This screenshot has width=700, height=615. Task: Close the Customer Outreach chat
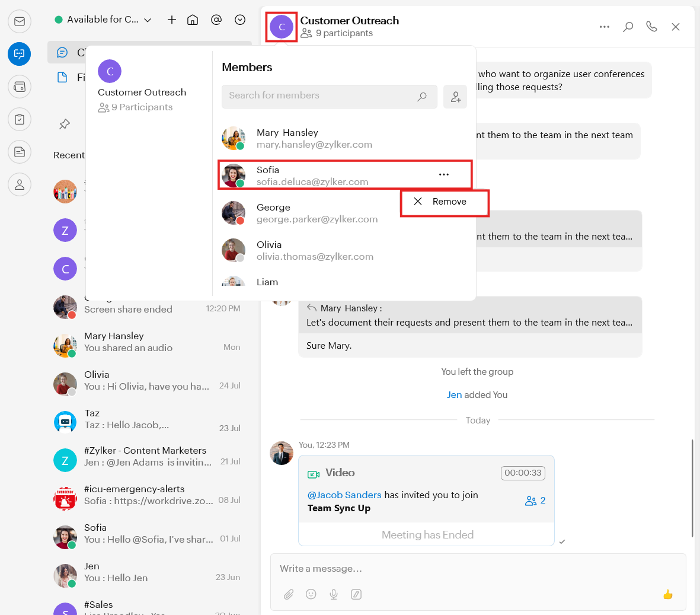pyautogui.click(x=676, y=27)
